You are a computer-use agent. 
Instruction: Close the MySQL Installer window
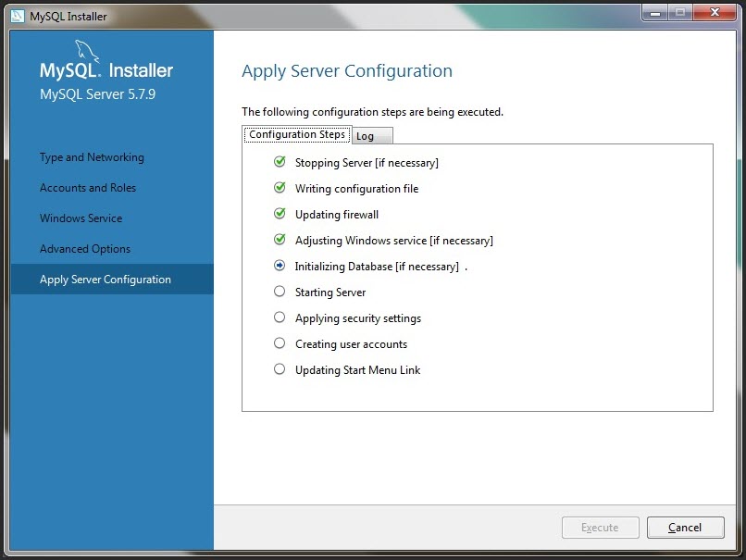[715, 12]
